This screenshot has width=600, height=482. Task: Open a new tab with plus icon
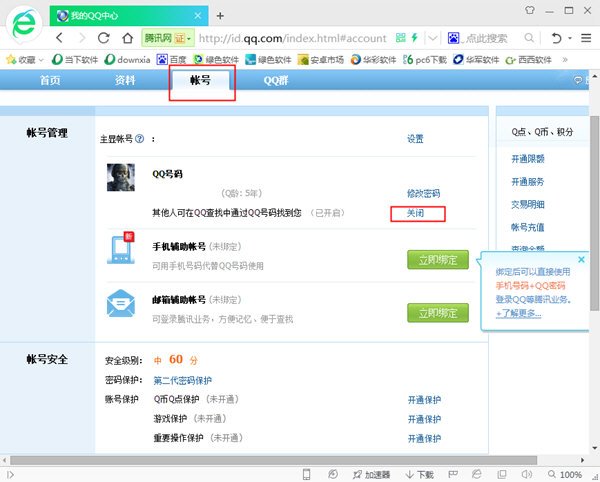click(220, 16)
